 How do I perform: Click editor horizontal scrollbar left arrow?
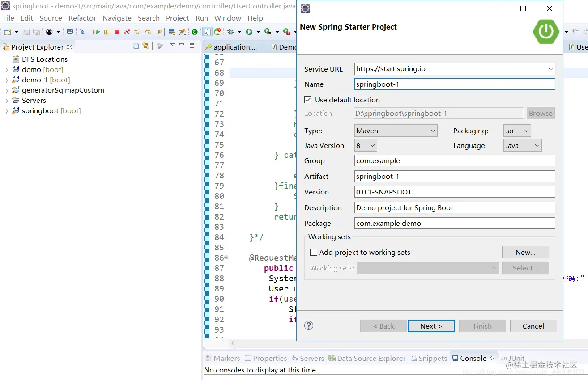coord(233,343)
